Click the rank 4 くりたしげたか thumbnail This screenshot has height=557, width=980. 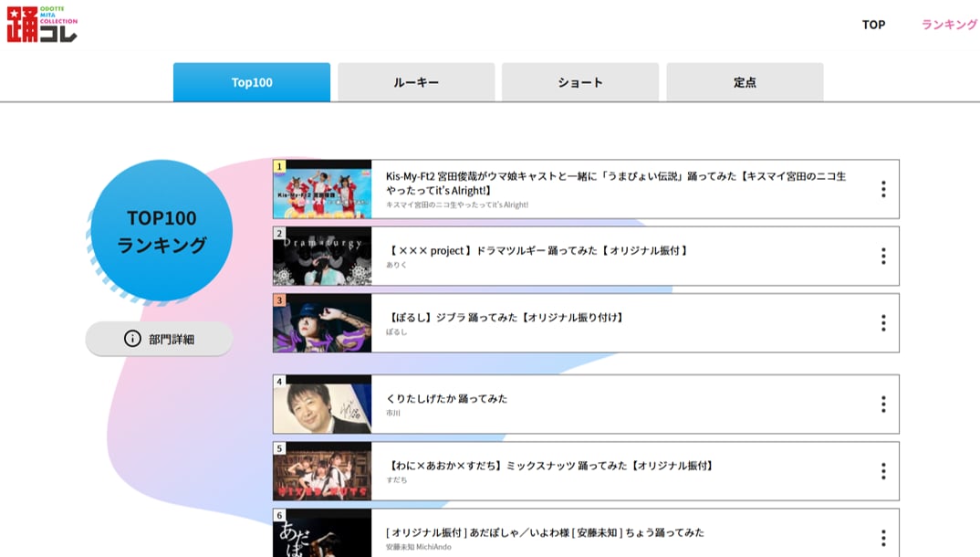pos(322,404)
